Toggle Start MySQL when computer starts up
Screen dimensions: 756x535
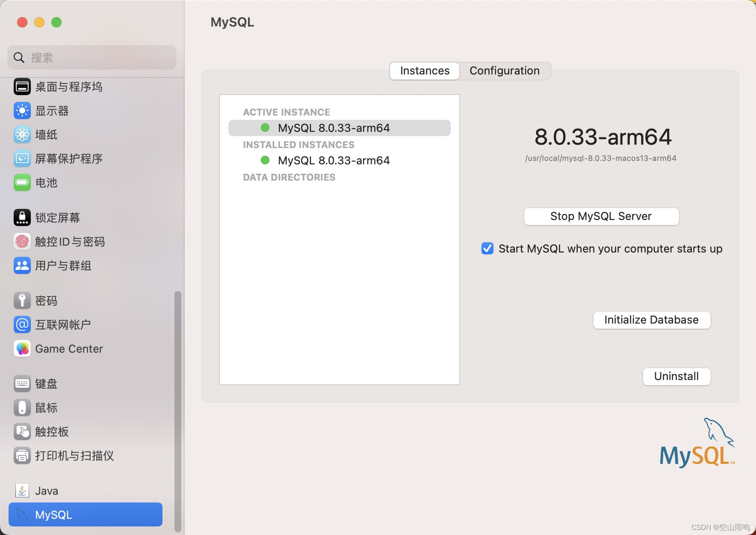point(487,249)
